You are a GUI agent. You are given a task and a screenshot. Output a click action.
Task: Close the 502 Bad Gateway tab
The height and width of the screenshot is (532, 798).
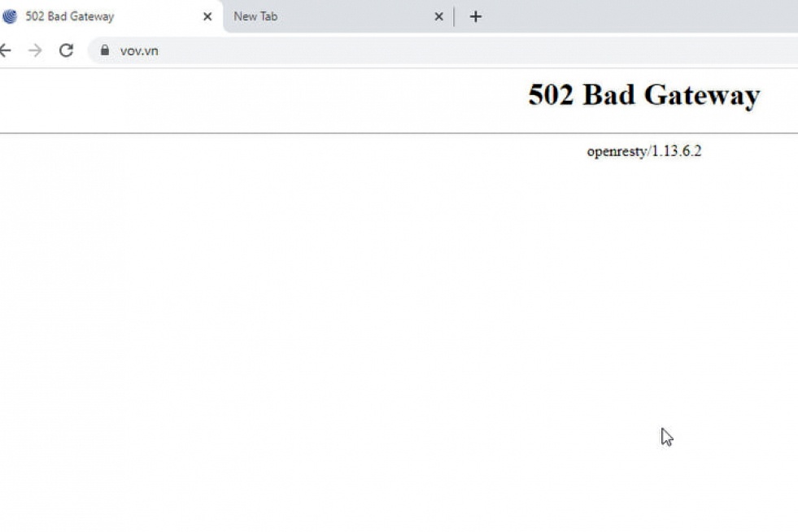coord(207,16)
